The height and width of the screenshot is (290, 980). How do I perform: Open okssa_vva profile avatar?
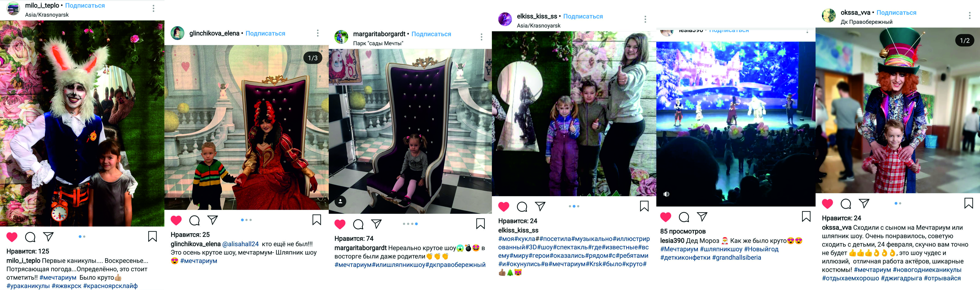(829, 16)
